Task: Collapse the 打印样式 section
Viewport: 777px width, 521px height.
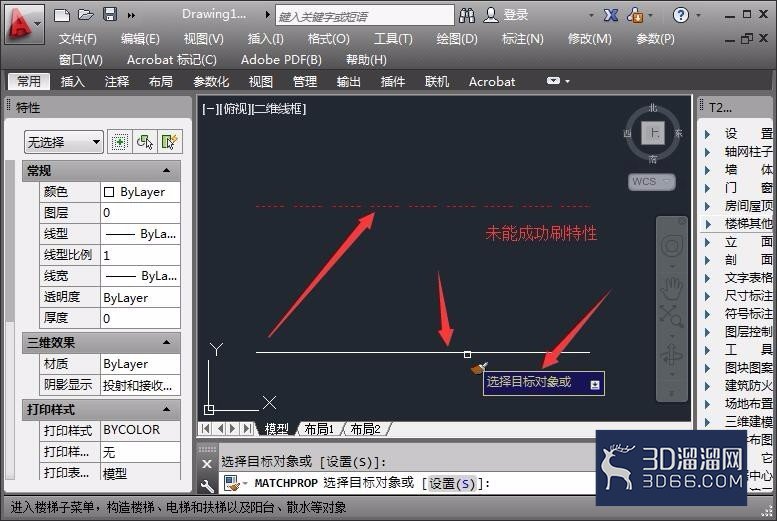Action: tap(166, 409)
